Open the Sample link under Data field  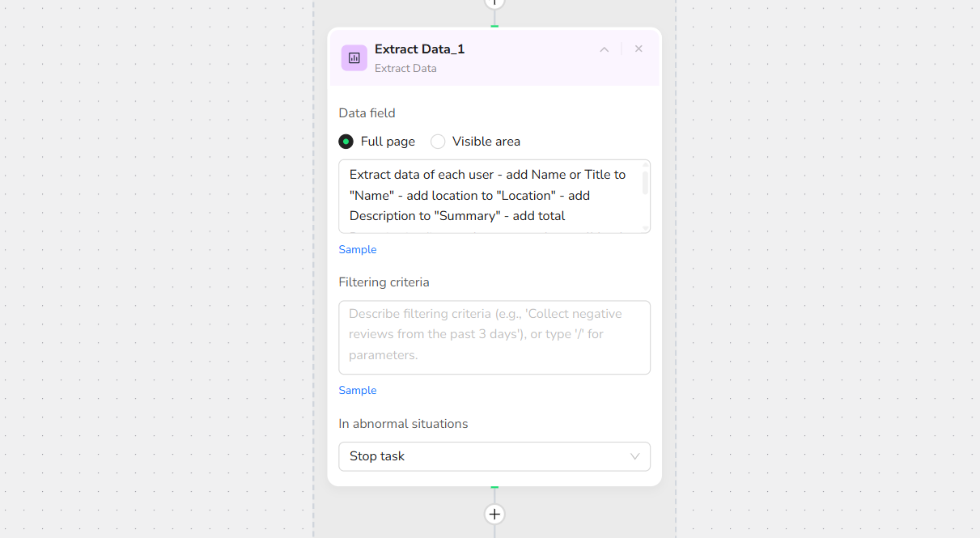click(358, 250)
